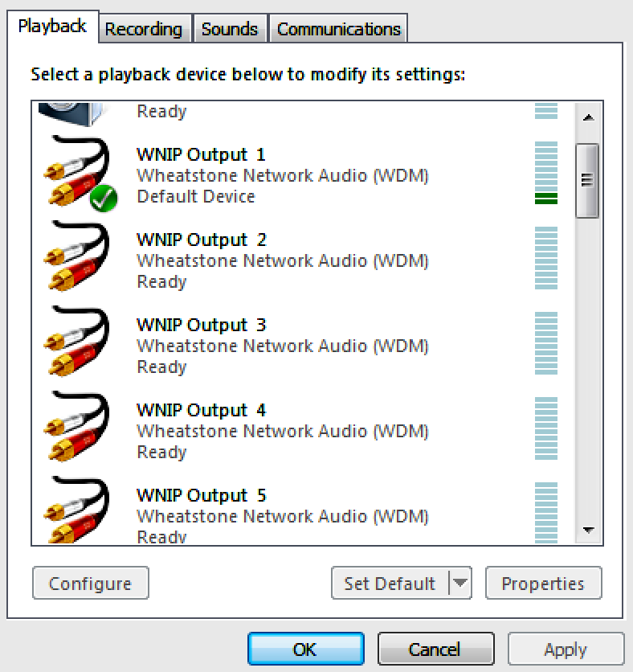Screen dimensions: 633x672
Task: Click the Set Default button
Action: tap(390, 584)
